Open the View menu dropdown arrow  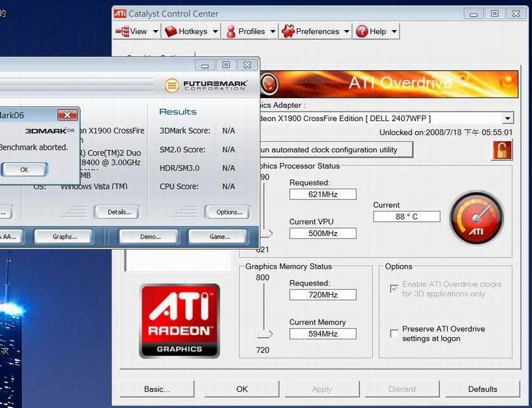(155, 31)
